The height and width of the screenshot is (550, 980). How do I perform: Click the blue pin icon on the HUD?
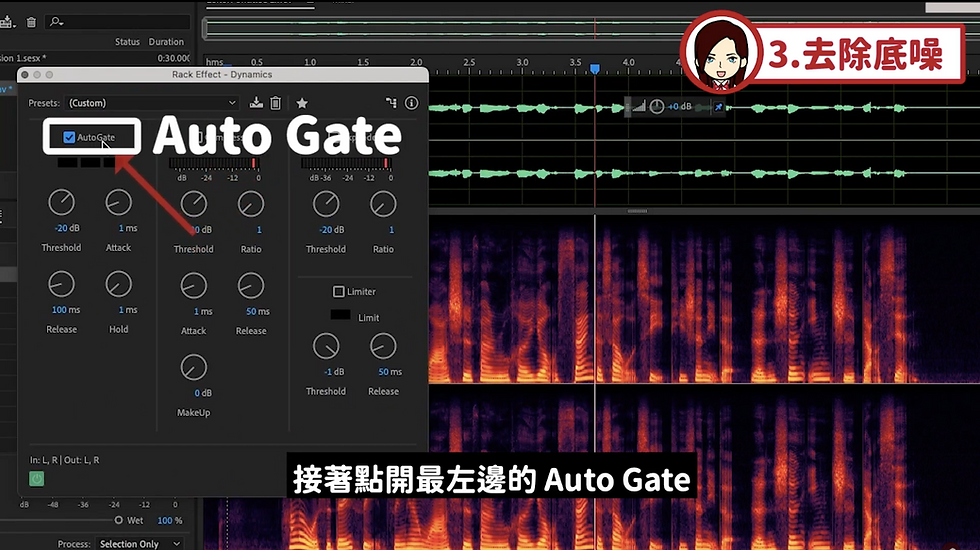click(x=719, y=107)
